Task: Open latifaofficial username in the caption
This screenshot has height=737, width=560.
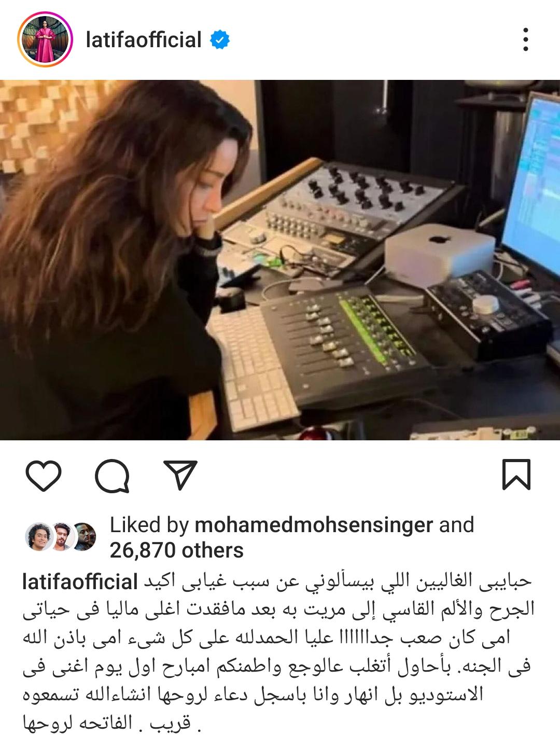Action: click(80, 582)
